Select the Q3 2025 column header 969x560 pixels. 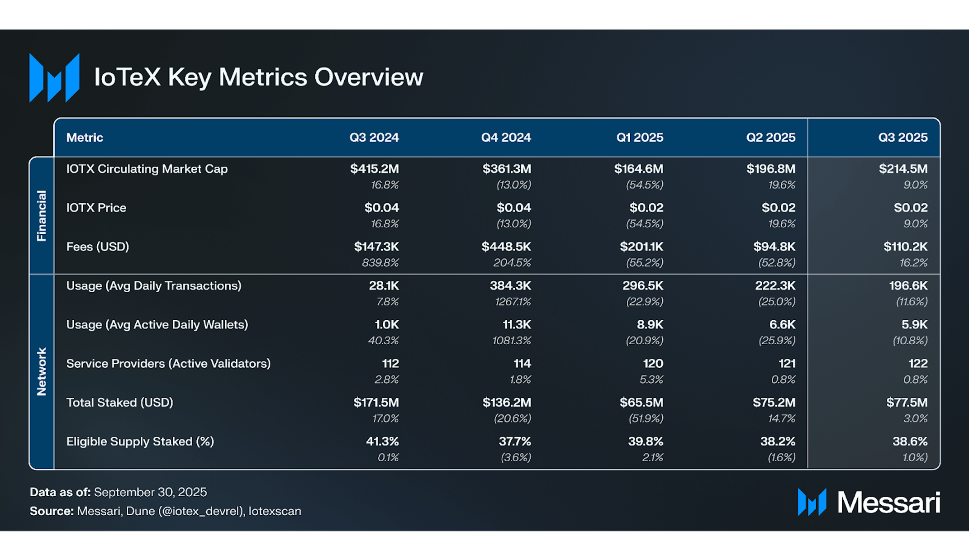tap(902, 138)
